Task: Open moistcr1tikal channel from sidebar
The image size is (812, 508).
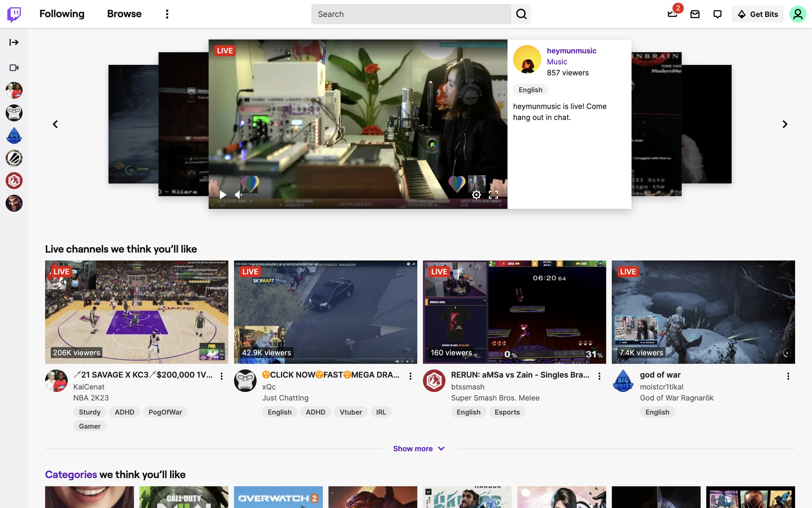Action: tap(14, 135)
